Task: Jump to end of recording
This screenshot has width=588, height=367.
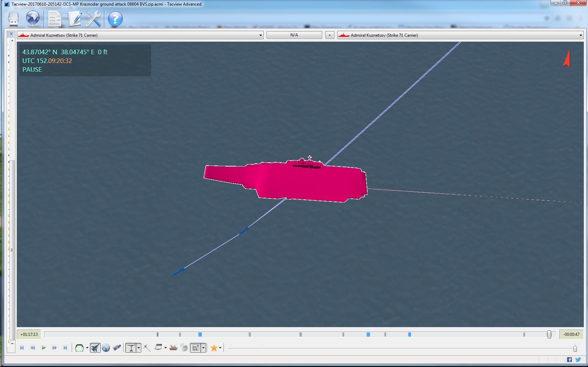Action: (x=65, y=348)
